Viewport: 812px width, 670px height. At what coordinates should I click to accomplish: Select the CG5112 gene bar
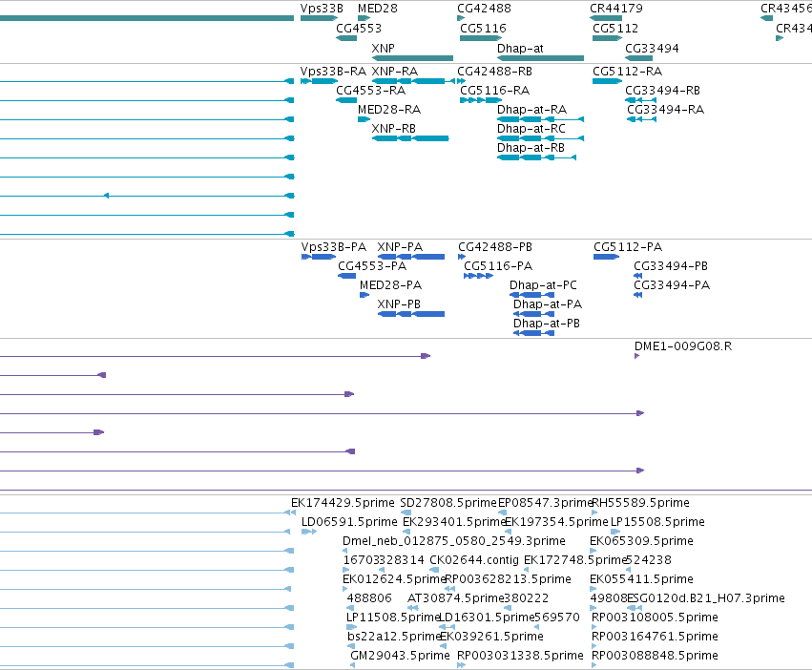click(x=608, y=38)
